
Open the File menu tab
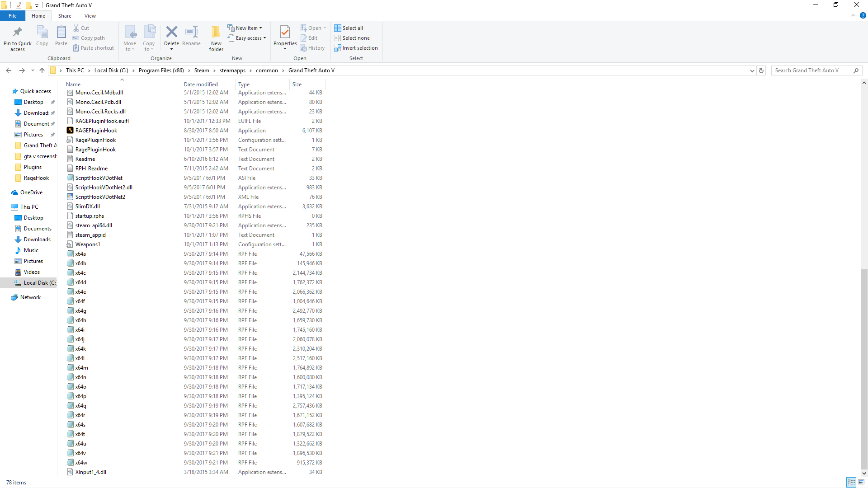pyautogui.click(x=13, y=16)
